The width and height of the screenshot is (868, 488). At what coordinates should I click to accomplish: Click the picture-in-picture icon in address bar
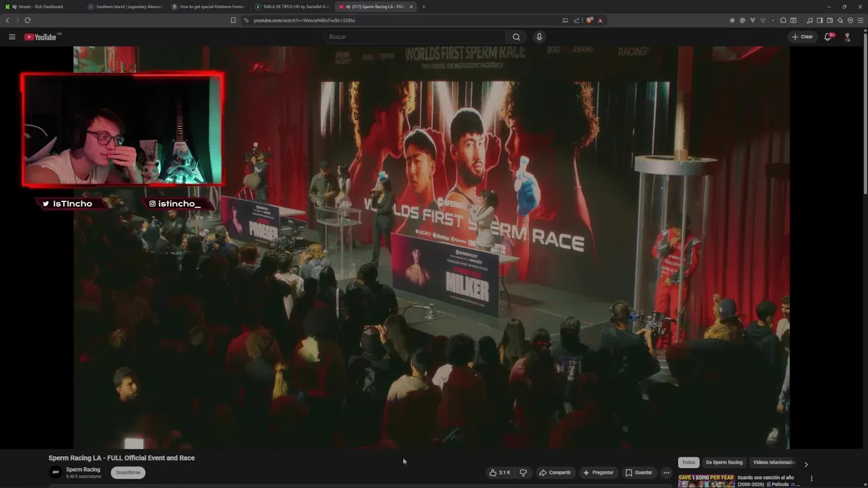565,20
